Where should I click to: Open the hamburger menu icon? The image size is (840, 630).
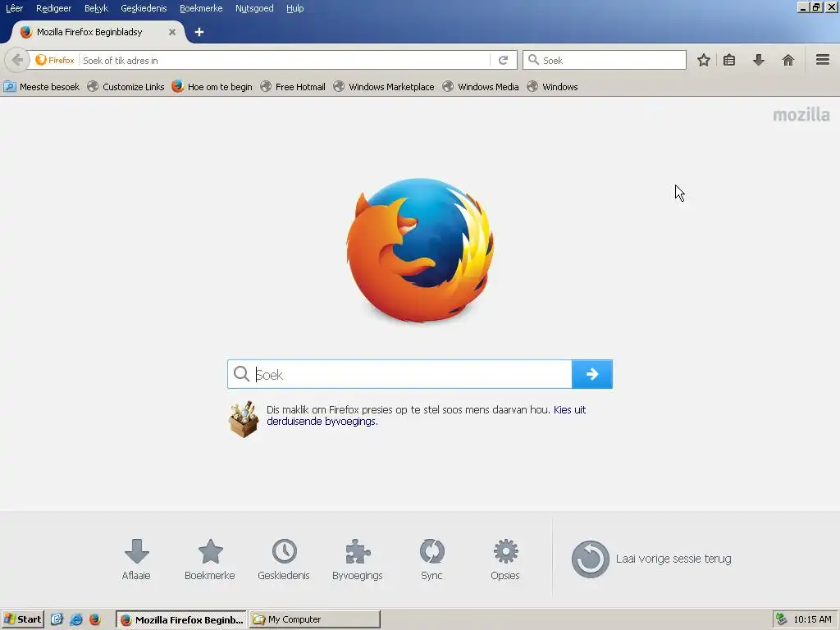coord(823,59)
